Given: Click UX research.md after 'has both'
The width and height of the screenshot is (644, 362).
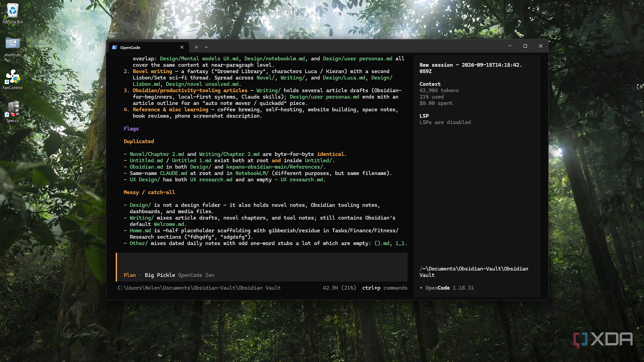Looking at the screenshot, I should coord(211,180).
